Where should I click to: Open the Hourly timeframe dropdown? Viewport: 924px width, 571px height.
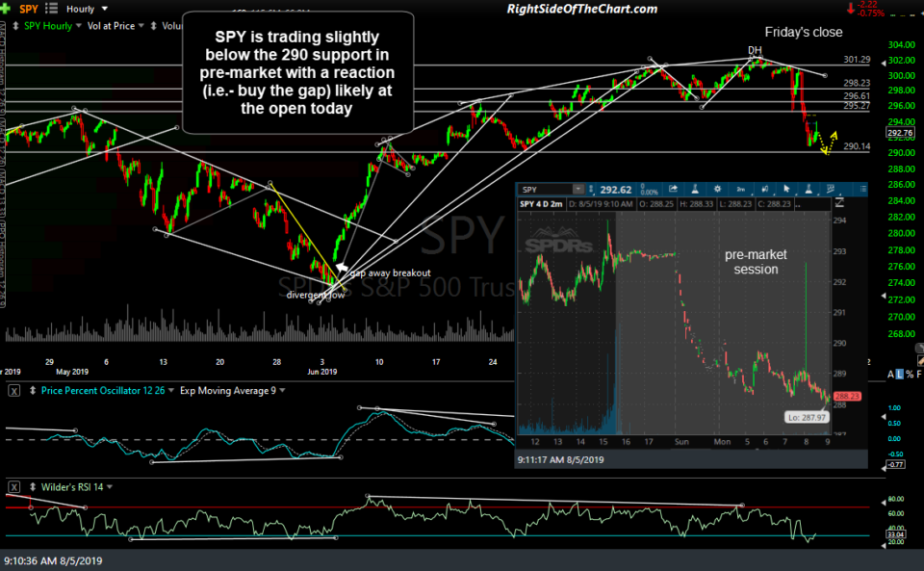(87, 10)
